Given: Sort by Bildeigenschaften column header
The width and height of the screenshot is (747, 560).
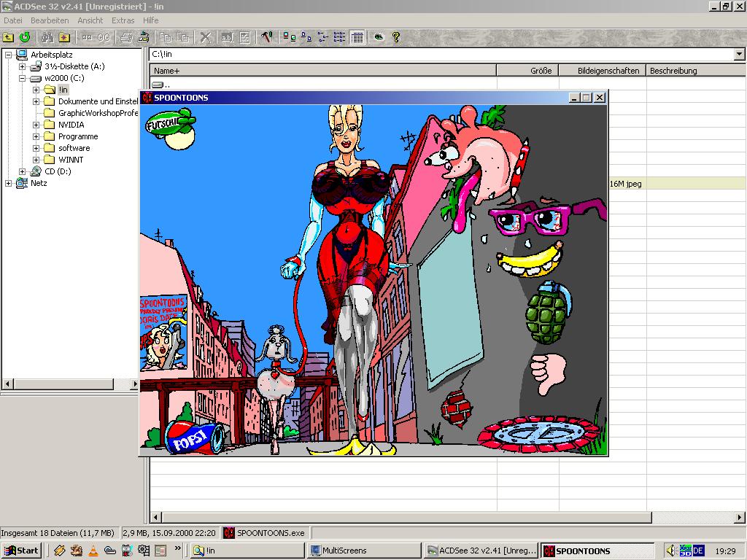Looking at the screenshot, I should [x=603, y=71].
